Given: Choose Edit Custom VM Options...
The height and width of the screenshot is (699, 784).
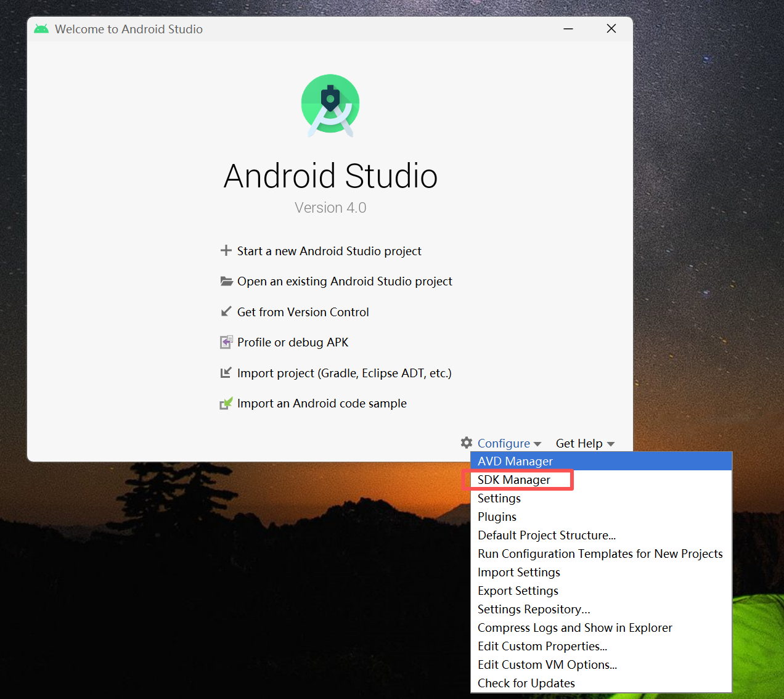Looking at the screenshot, I should (601, 664).
